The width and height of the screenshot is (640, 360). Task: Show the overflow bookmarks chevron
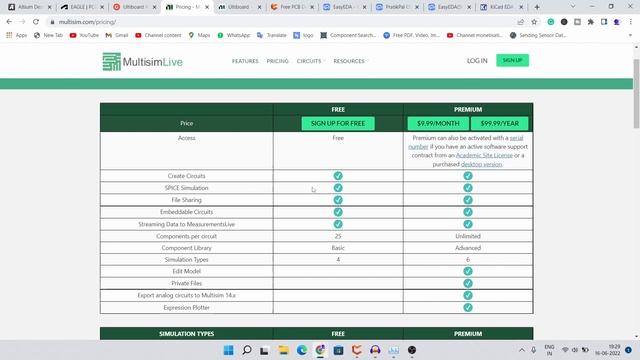click(630, 35)
